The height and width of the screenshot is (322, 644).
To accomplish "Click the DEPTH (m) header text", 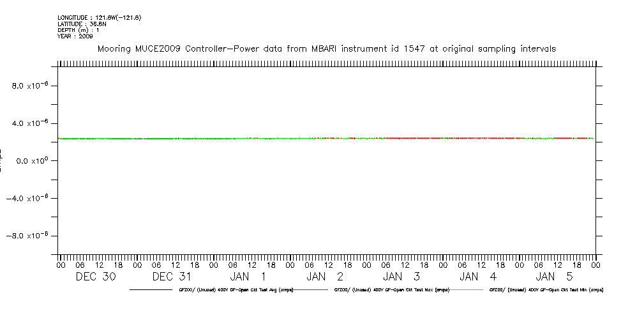I will pyautogui.click(x=78, y=30).
